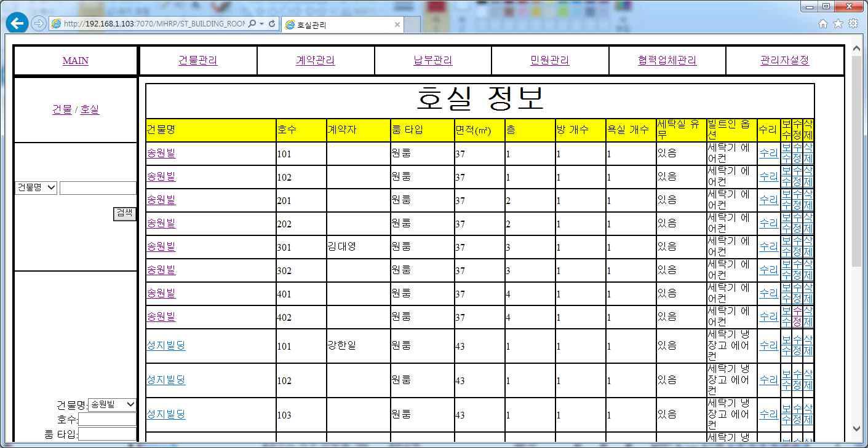
Task: Focus the 룸 타입 input field
Action: click(107, 434)
